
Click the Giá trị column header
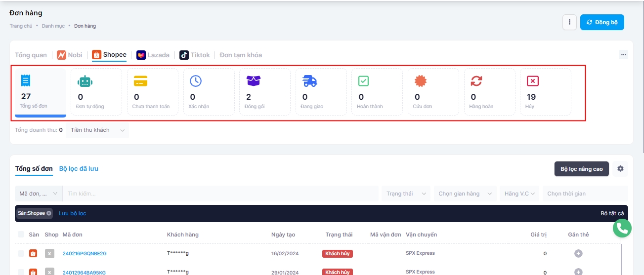539,235
